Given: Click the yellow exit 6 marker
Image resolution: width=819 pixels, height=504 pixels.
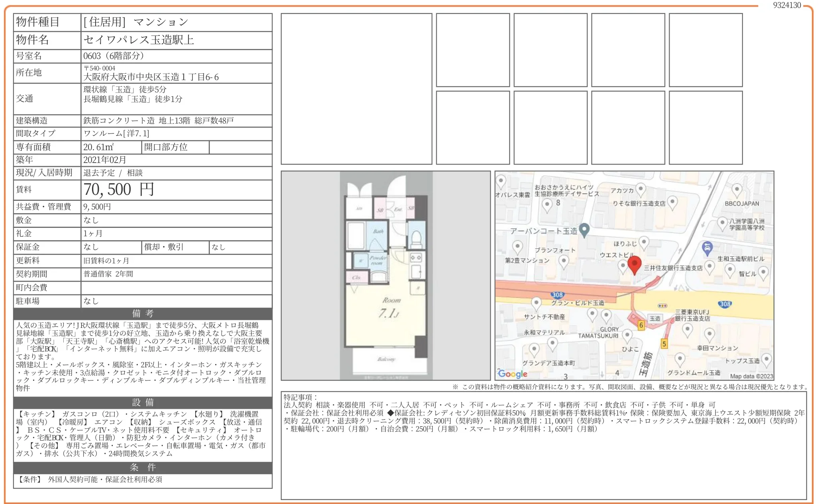Looking at the screenshot, I should point(641,325).
